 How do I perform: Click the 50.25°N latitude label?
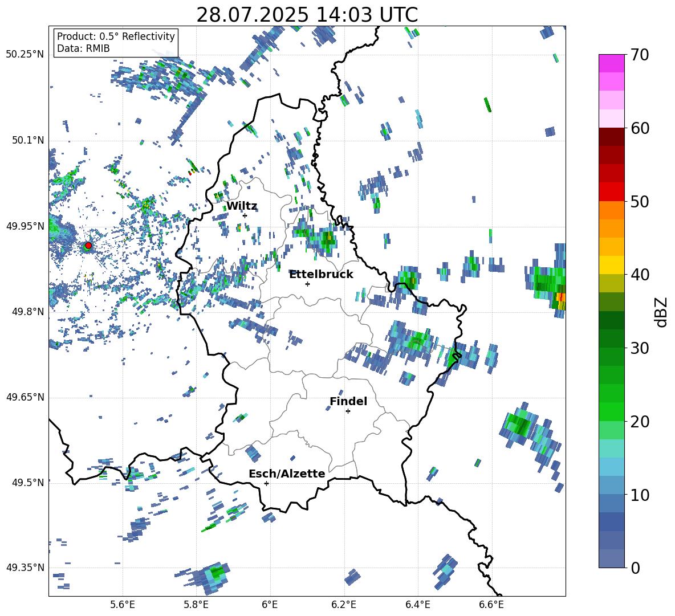[x=25, y=55]
